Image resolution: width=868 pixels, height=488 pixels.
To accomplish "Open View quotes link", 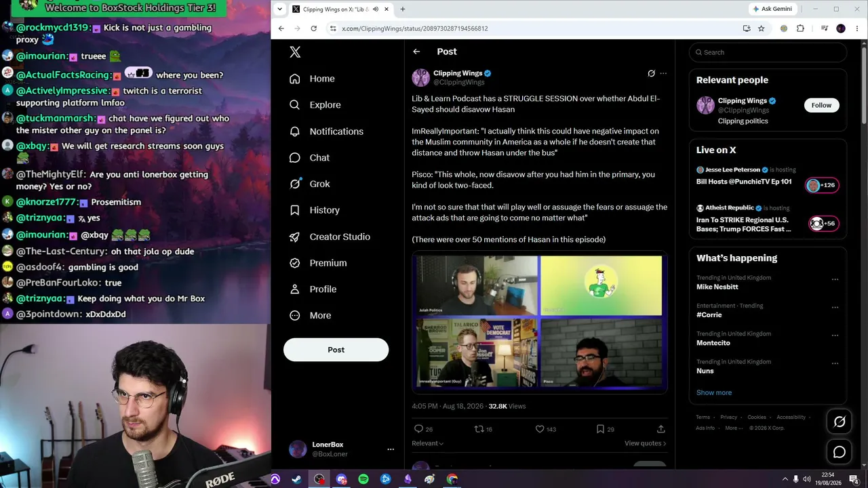I will [646, 443].
